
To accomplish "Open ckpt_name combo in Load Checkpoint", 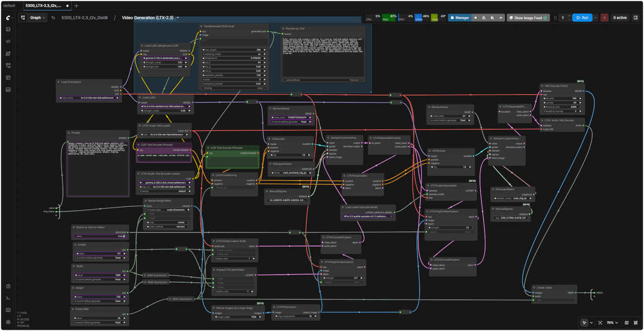I will (x=89, y=98).
